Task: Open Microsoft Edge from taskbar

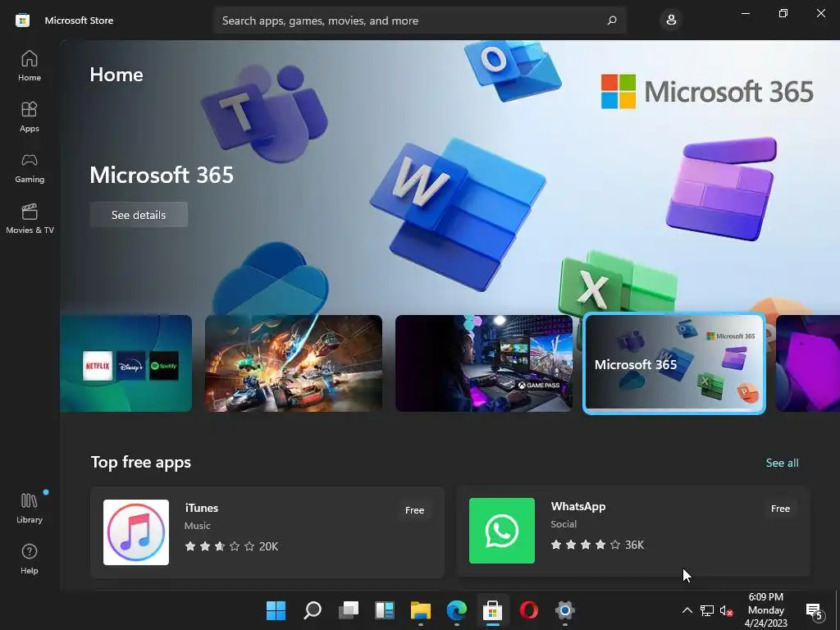Action: [456, 610]
